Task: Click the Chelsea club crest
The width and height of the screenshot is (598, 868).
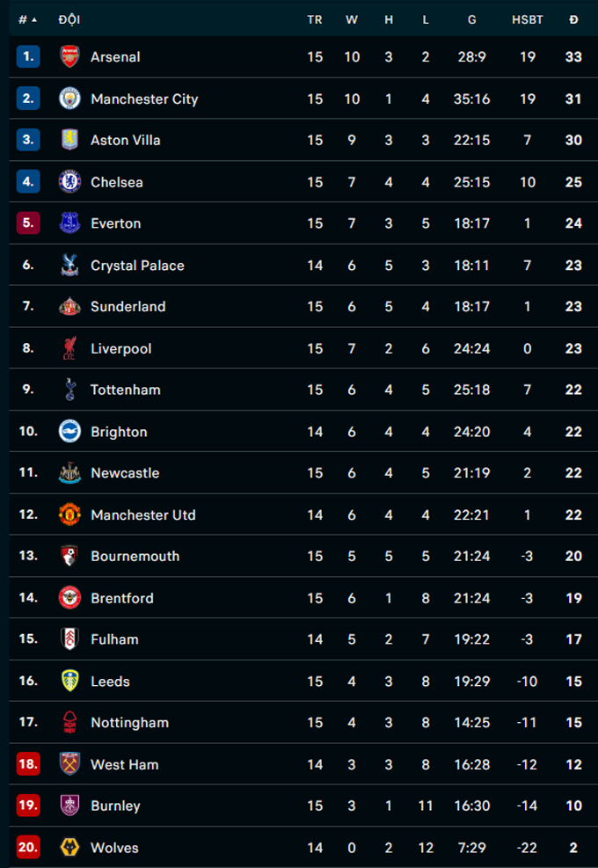Action: (69, 182)
